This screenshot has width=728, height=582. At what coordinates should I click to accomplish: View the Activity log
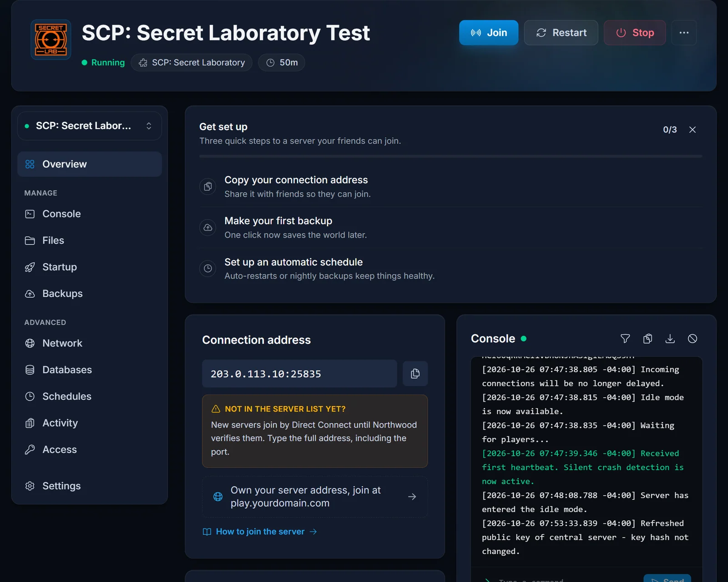(x=90, y=423)
